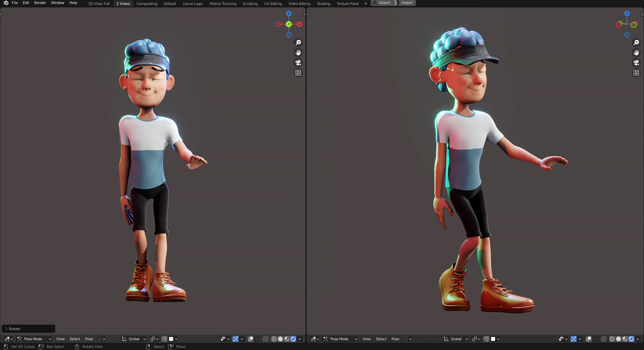Screen dimensions: 644x350
Task: Click the pan hand icon in right viewport
Action: pyautogui.click(x=636, y=53)
